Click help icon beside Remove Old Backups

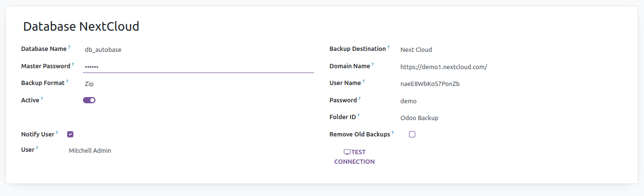pyautogui.click(x=393, y=133)
